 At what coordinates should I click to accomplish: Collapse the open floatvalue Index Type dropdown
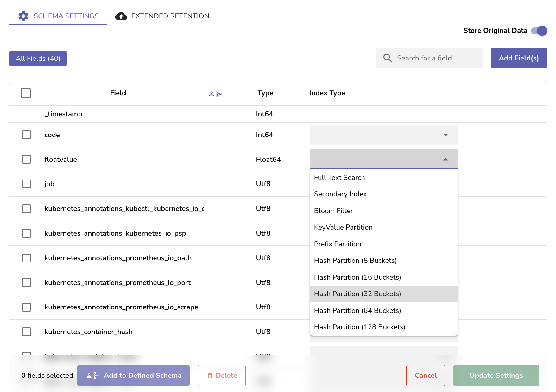point(445,159)
